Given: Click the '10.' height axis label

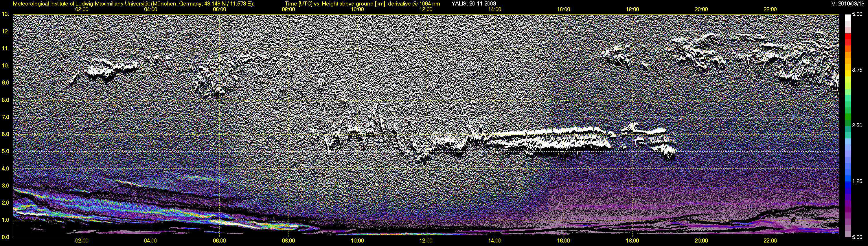Looking at the screenshot, I should (5, 66).
